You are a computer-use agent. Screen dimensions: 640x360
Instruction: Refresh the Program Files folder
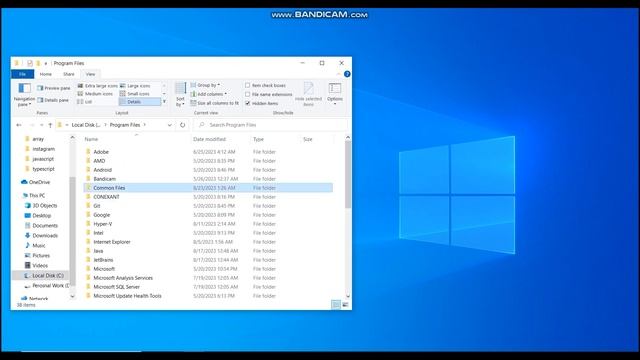pyautogui.click(x=182, y=125)
